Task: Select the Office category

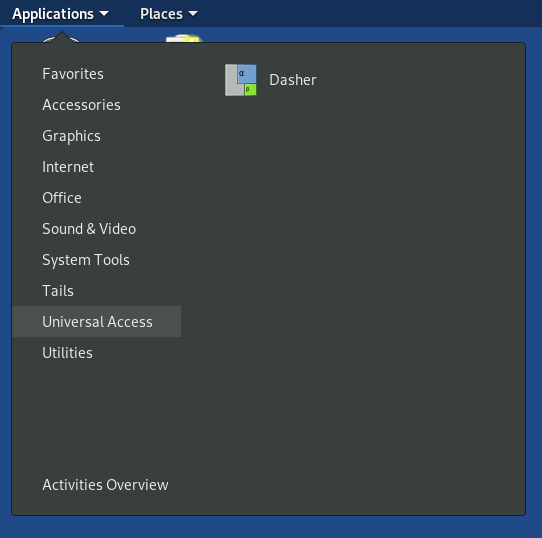Action: [96, 198]
